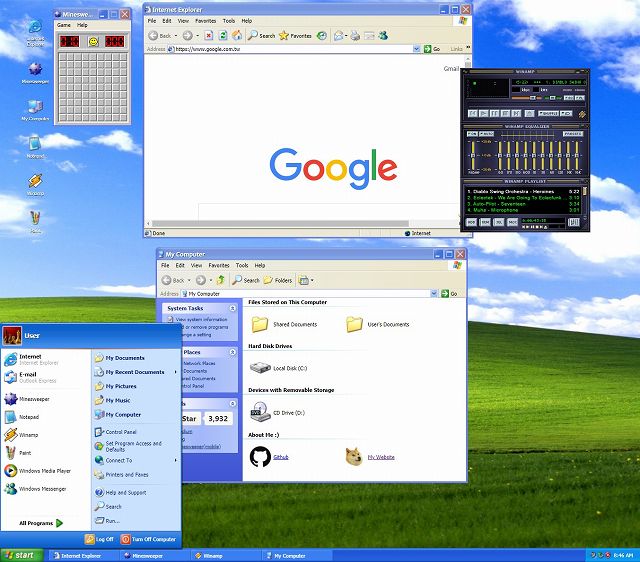Toggle EQ window button in Winamp main window

pyautogui.click(x=569, y=98)
